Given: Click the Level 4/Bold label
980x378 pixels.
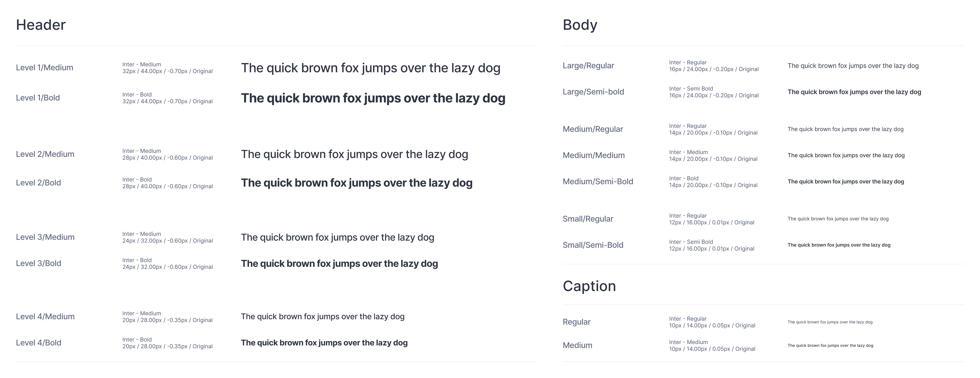Looking at the screenshot, I should click(38, 343).
